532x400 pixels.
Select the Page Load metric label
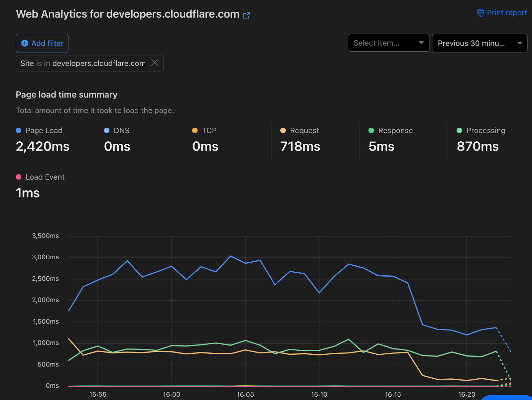click(x=44, y=131)
